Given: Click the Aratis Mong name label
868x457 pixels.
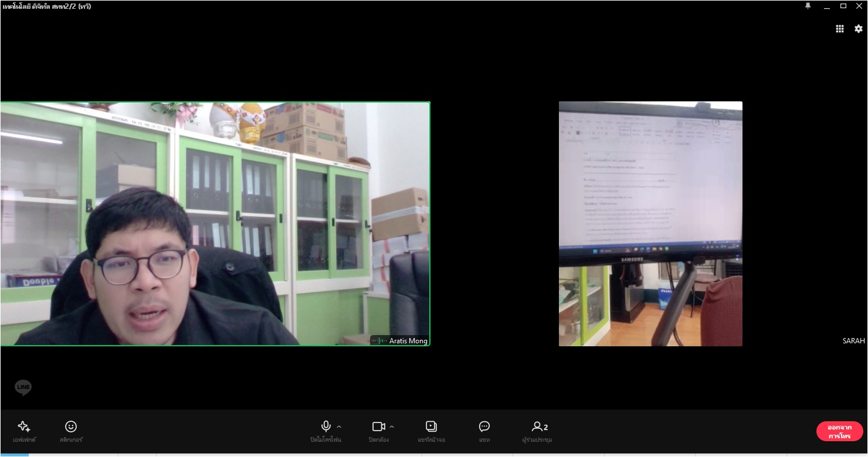Looking at the screenshot, I should click(408, 341).
